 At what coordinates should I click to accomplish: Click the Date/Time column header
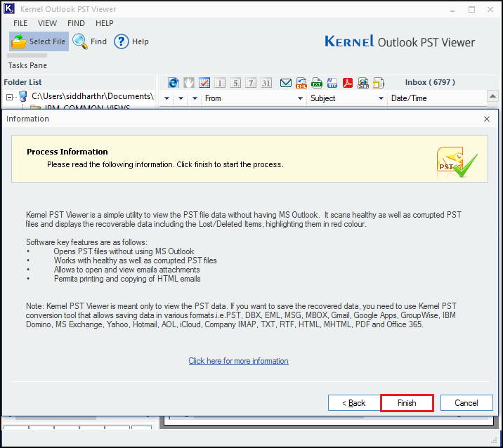point(409,98)
